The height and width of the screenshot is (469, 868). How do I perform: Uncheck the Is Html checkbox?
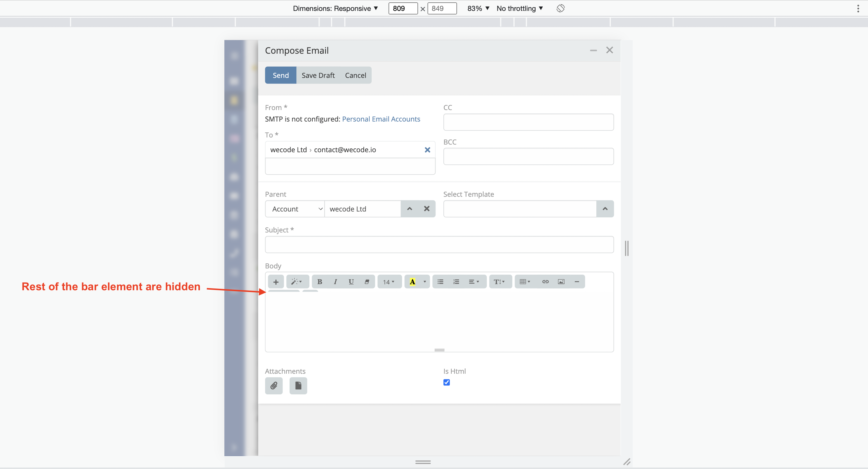446,383
